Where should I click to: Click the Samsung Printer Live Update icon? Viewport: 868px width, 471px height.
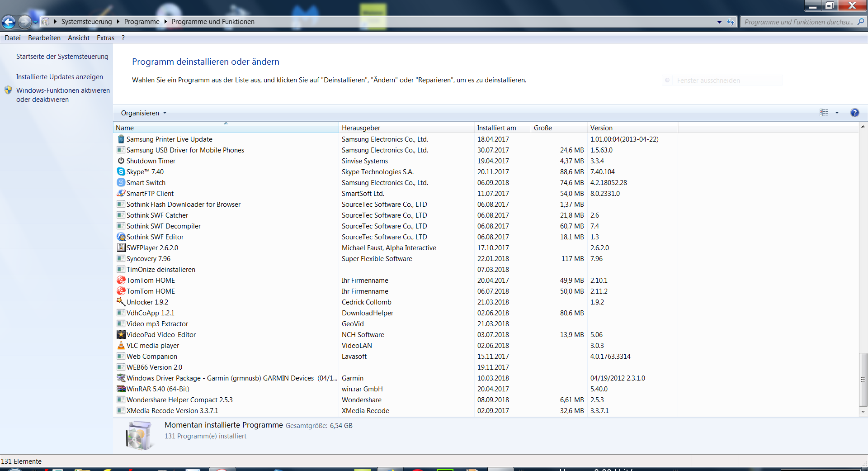click(x=121, y=139)
